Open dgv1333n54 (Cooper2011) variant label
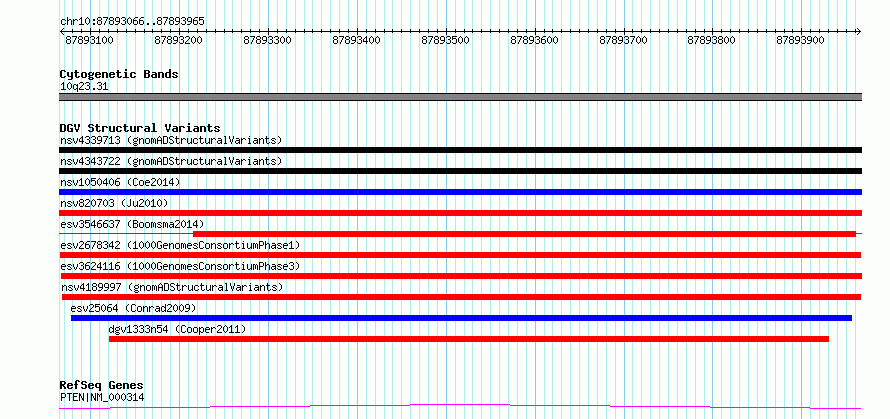 (177, 329)
